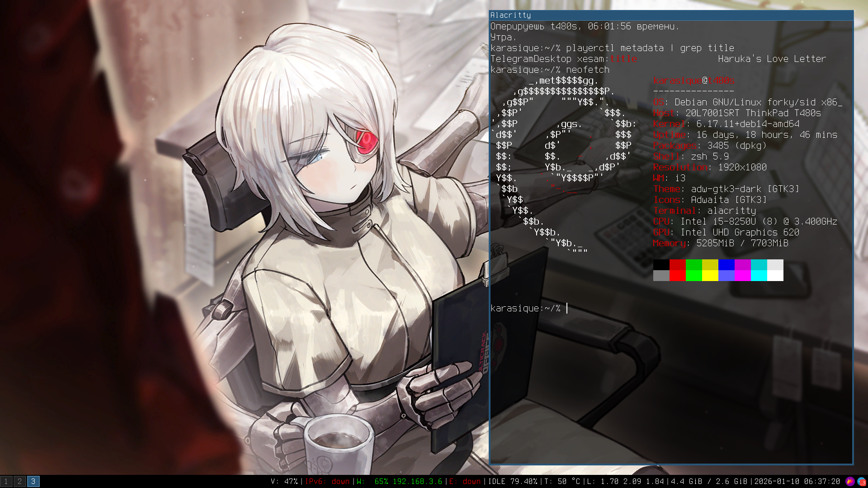Click the load average block
Viewport: 868px width, 488px height.
(x=625, y=481)
